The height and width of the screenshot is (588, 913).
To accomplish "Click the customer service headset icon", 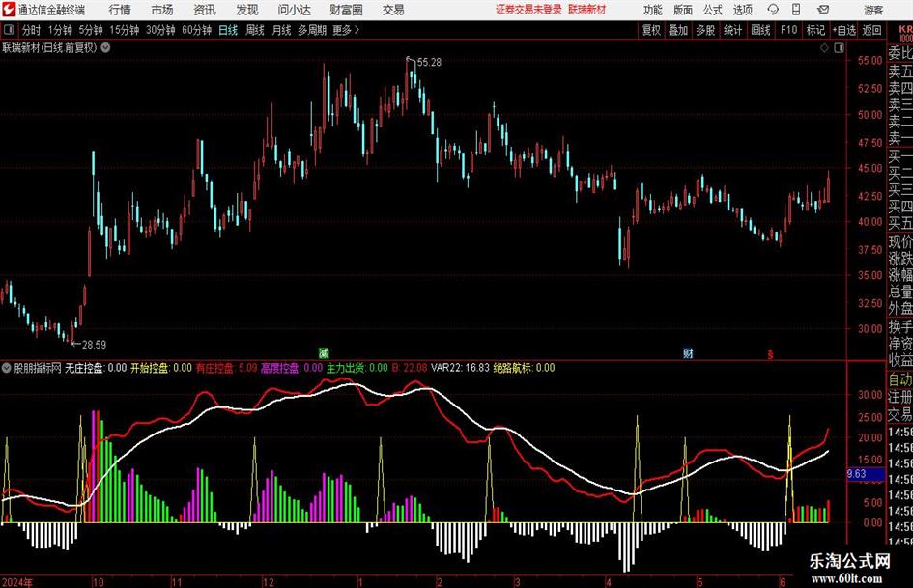I will pos(773,10).
